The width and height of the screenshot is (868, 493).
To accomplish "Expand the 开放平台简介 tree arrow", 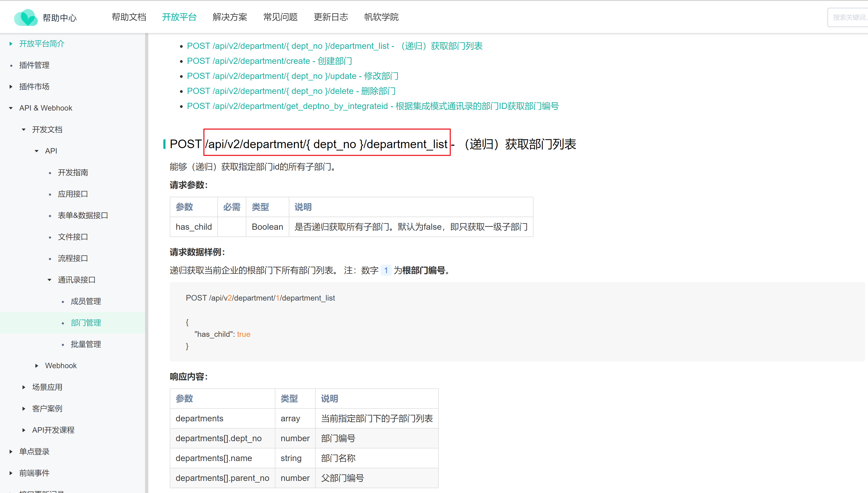I will pos(11,44).
